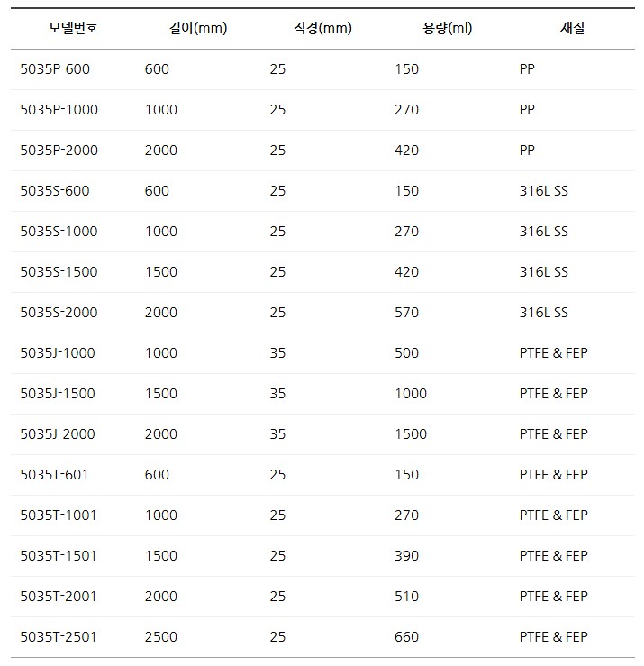Viewport: 644px width, 666px height.
Task: Click the 5035P-2000 model cell
Action: point(59,151)
